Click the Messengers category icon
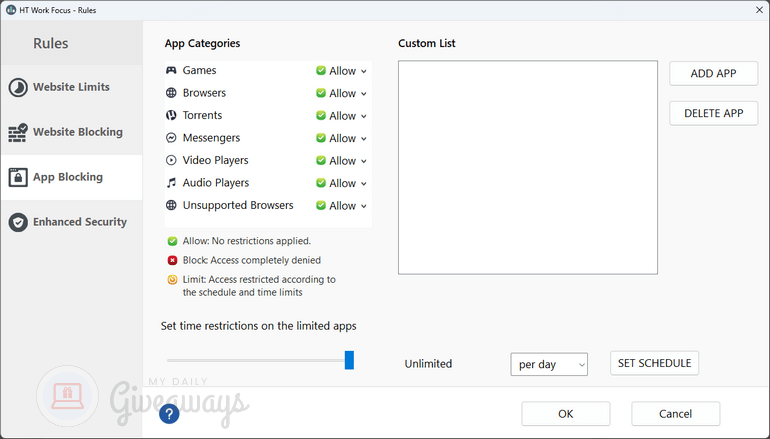Screen dimensions: 770x439 (172, 138)
